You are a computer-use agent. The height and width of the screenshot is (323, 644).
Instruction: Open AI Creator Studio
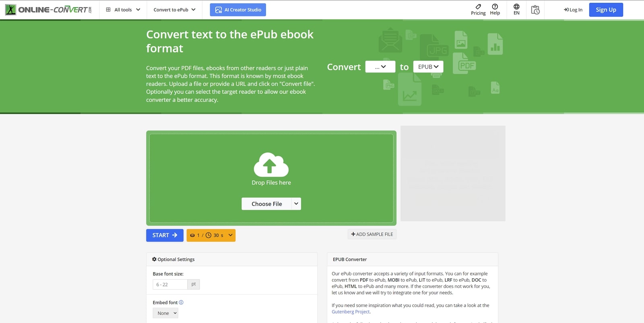[238, 10]
